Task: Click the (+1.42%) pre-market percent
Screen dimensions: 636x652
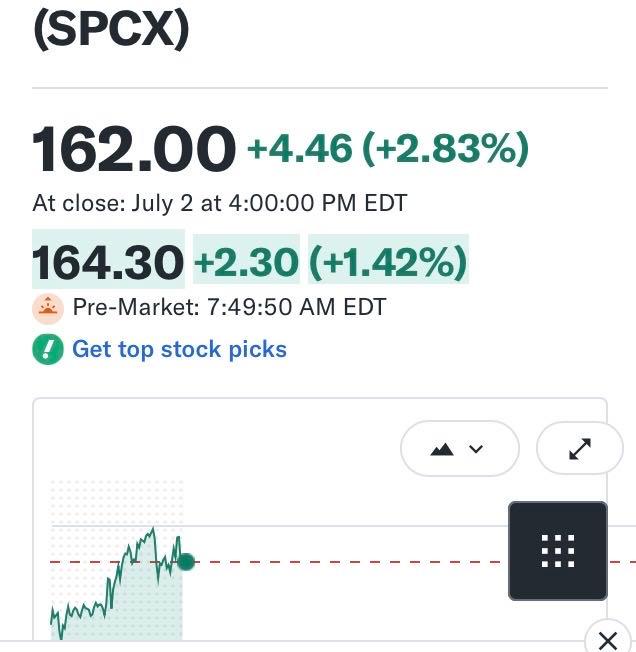Action: coord(388,262)
